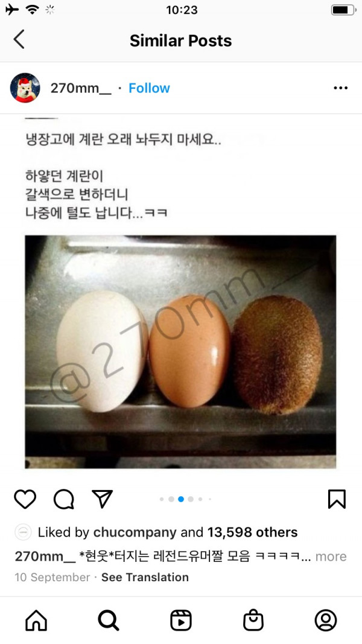
Task: Select the fourth carousel page dot
Action: 191,499
